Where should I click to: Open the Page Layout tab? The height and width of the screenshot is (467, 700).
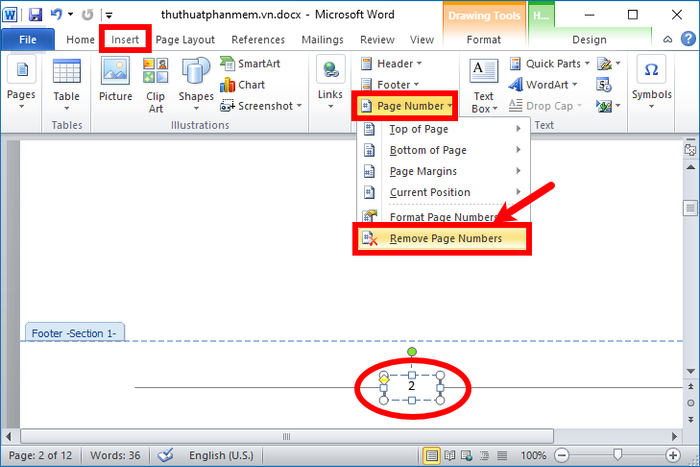click(185, 40)
